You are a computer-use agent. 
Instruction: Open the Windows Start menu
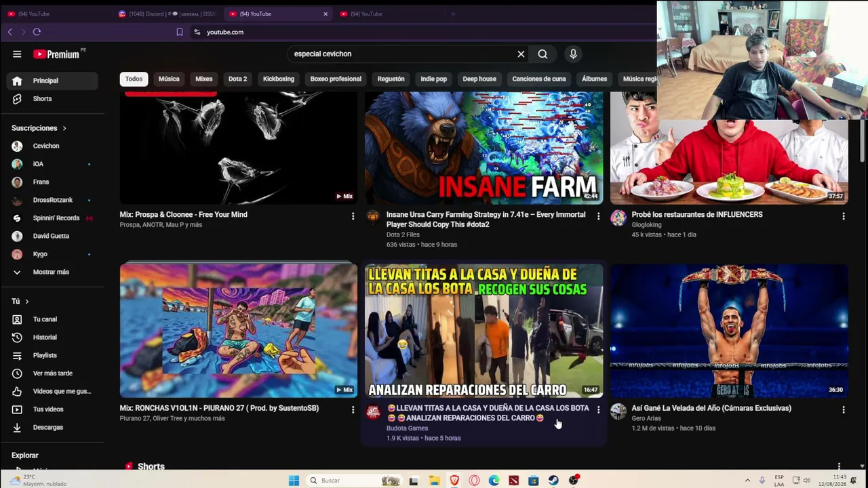[x=294, y=481]
